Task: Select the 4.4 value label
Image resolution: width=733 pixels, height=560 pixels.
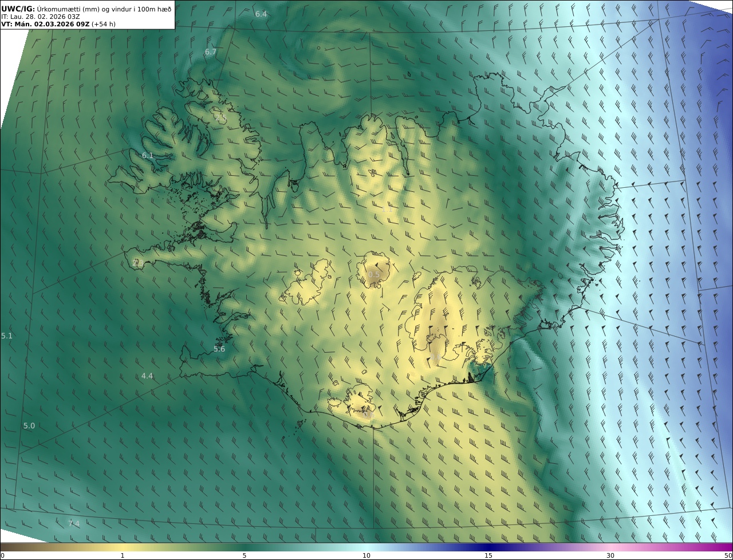Action: 147,376
